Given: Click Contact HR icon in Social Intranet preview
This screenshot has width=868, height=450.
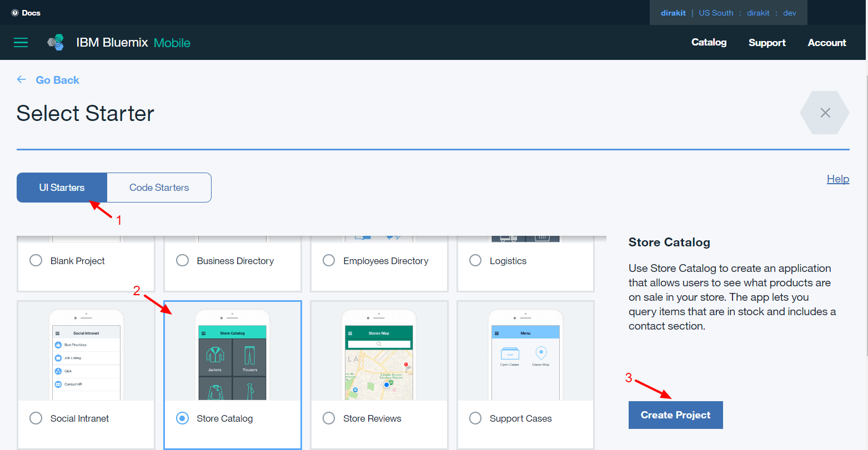Looking at the screenshot, I should click(58, 384).
